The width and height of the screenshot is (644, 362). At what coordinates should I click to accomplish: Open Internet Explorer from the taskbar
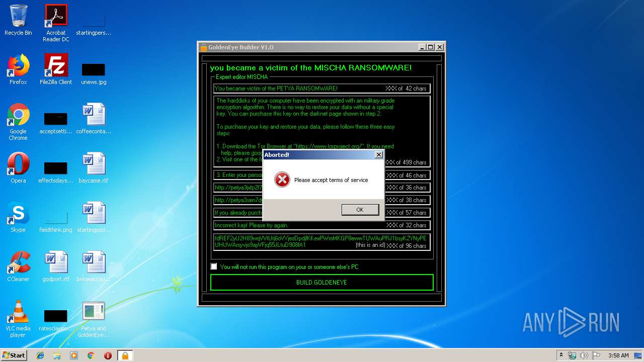[x=40, y=355]
